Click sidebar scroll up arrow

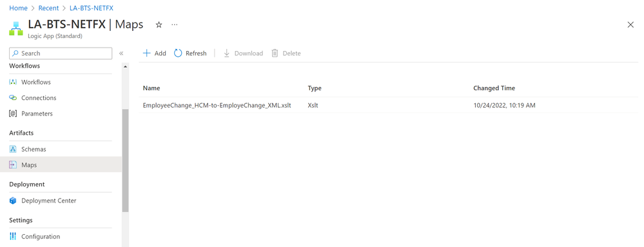coord(125,66)
